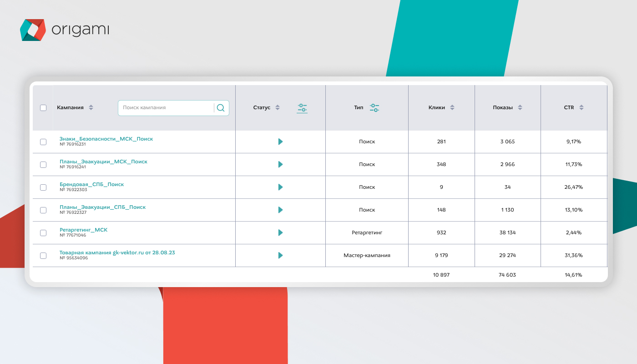Click the Кампания column header label
Viewport: 637px width, 364px height.
tap(70, 108)
